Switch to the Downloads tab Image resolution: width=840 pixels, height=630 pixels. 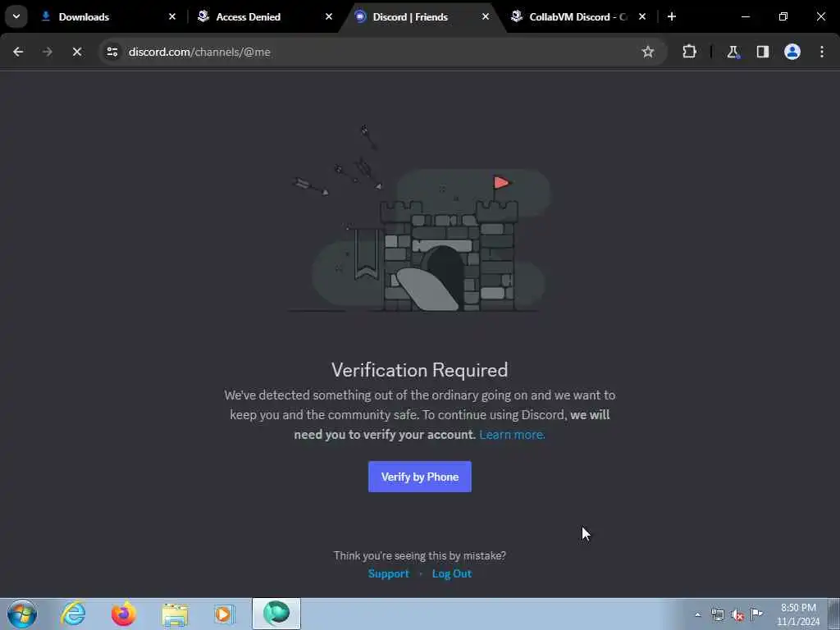pos(107,16)
